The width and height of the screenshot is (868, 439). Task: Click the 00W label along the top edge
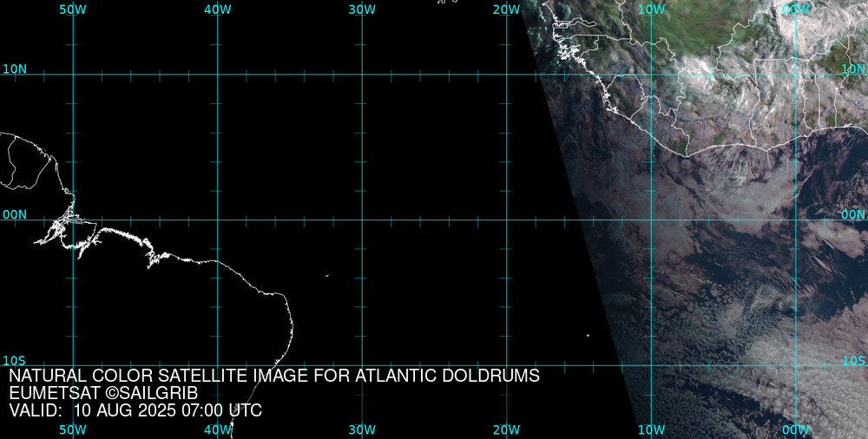coord(796,10)
